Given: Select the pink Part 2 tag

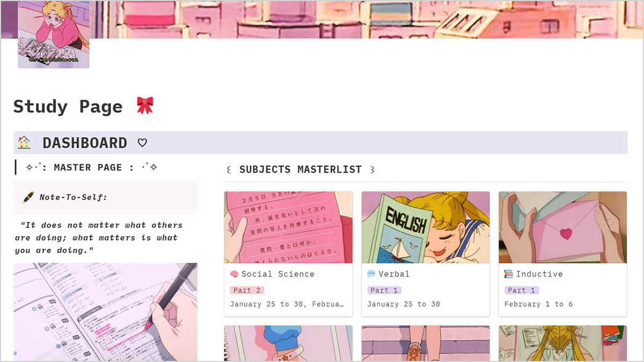Looking at the screenshot, I should (x=247, y=290).
